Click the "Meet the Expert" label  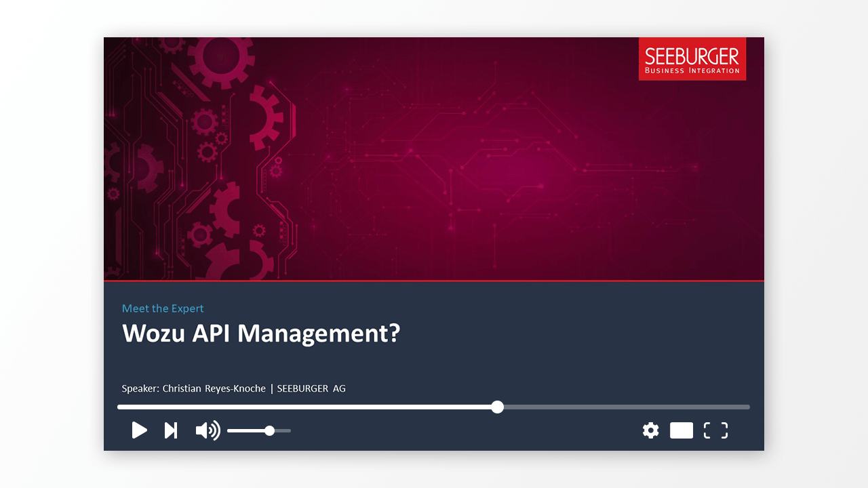coord(163,308)
